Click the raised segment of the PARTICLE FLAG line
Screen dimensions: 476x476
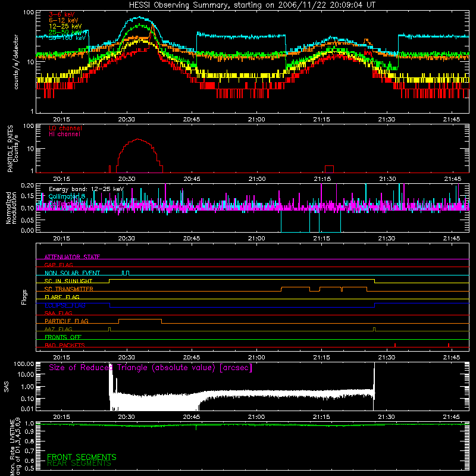[x=140, y=320]
